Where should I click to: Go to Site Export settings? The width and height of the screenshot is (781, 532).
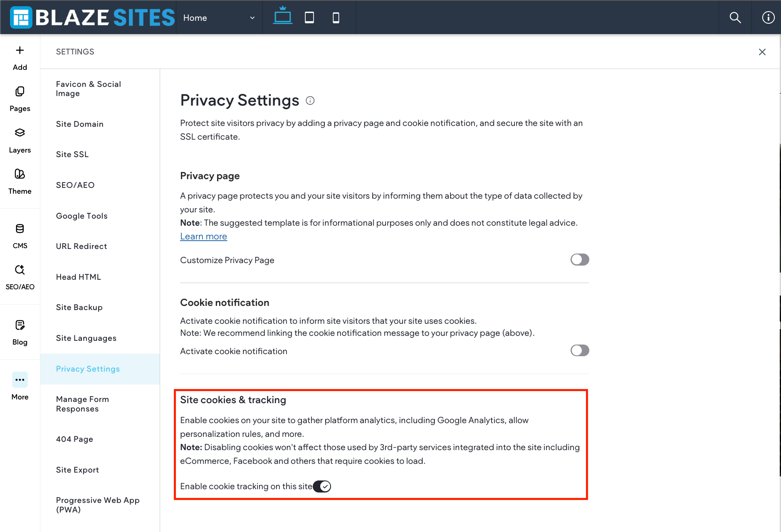tap(78, 470)
